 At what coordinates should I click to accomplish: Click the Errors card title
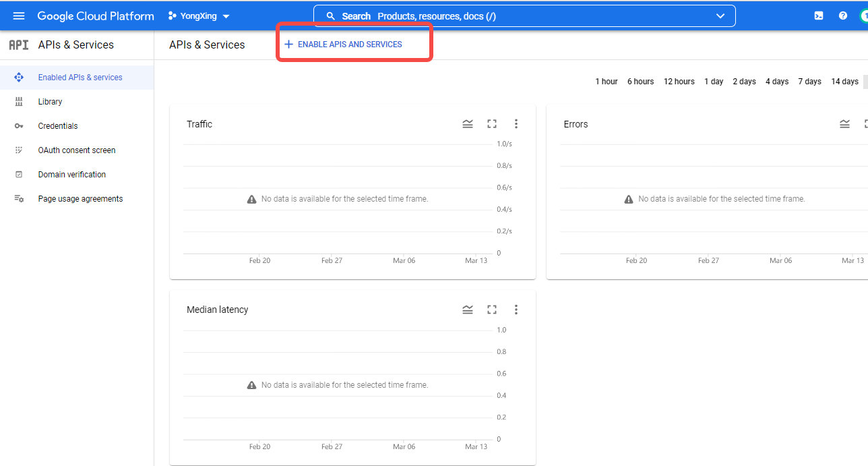pos(576,124)
